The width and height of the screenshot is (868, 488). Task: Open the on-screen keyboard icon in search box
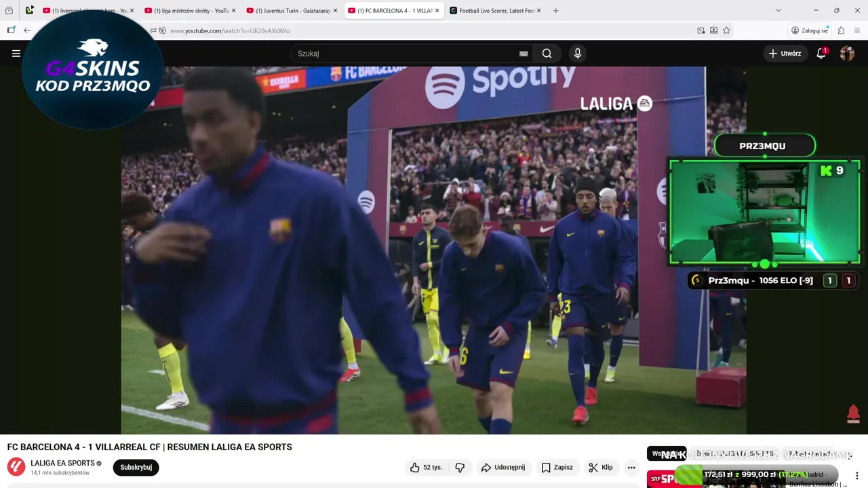click(x=524, y=54)
